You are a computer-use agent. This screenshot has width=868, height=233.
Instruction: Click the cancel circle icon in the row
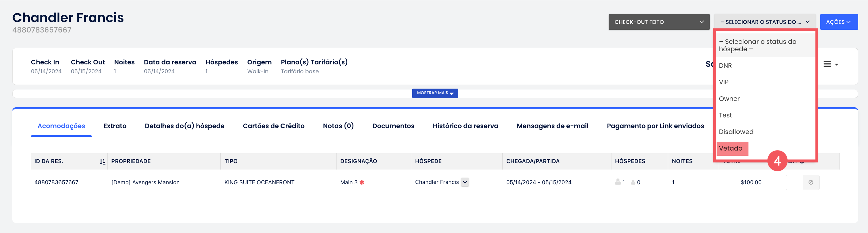[811, 182]
